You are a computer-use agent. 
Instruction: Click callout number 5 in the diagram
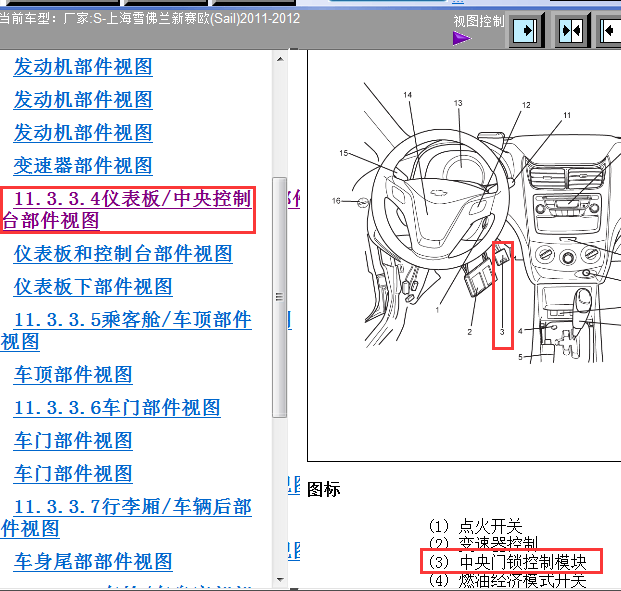point(520,357)
